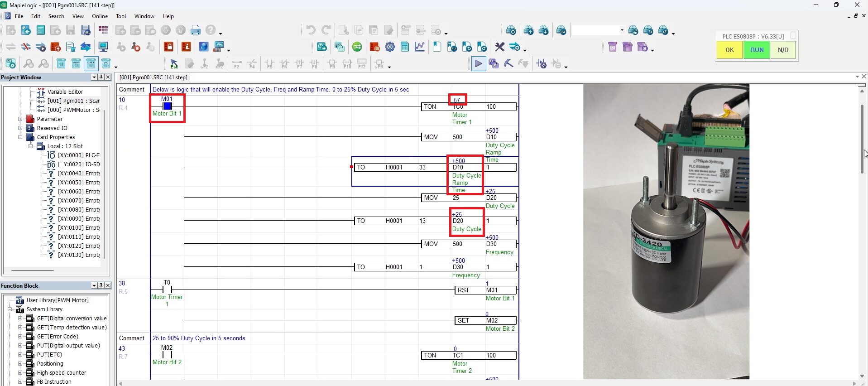Click the green RUN status button

(757, 50)
